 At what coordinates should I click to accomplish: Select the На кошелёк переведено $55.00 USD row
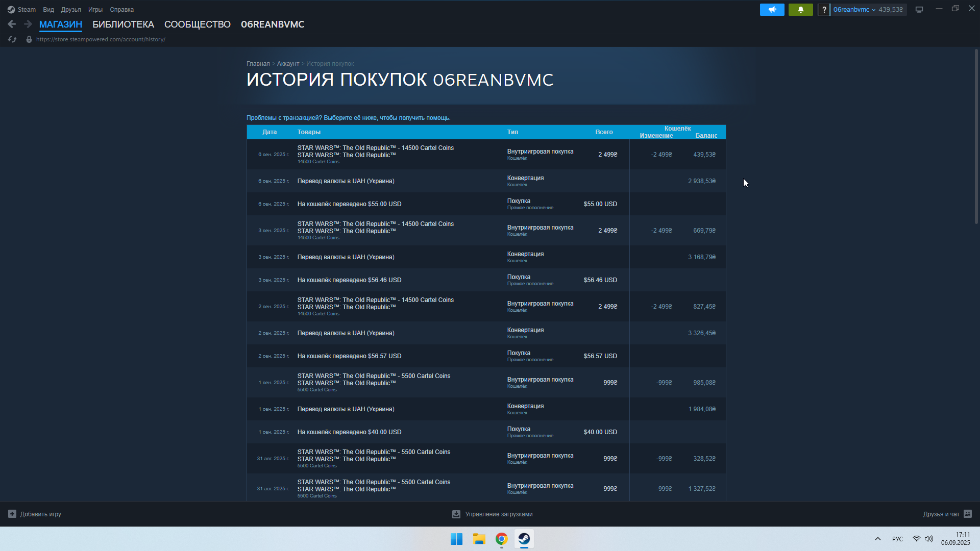(x=486, y=204)
